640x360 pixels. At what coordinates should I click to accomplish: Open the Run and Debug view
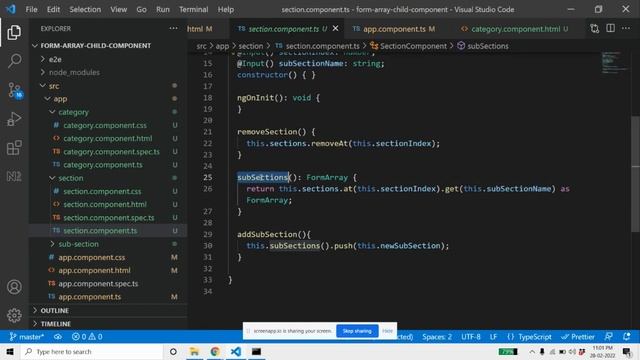tap(14, 119)
